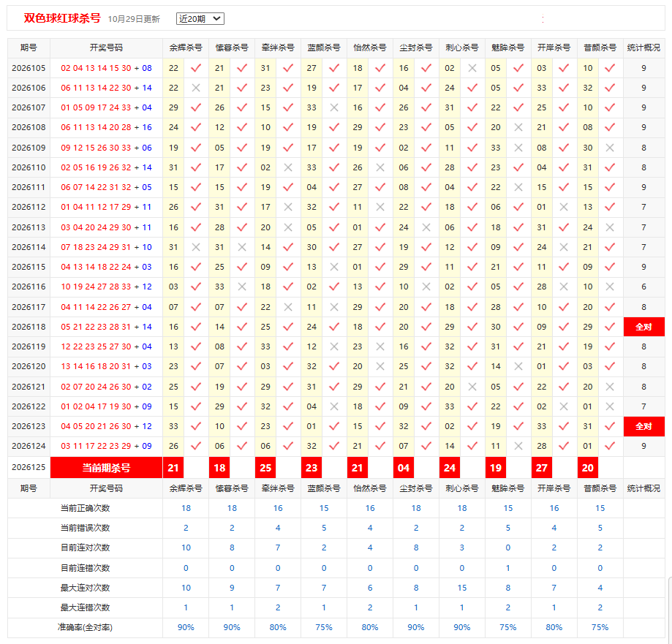Screen dimensions: 672x644
Task: Open the 近20期 period range dropdown
Action: [200, 19]
